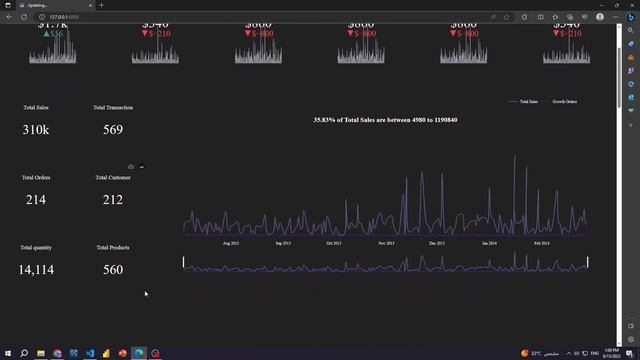Switch the ENG input language indicator
The image size is (640, 360).
(595, 353)
